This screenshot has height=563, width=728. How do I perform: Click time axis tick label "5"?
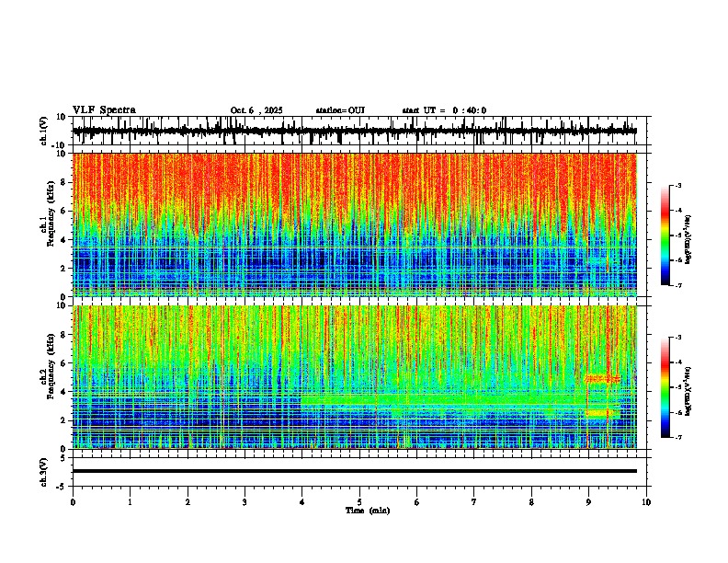(359, 502)
